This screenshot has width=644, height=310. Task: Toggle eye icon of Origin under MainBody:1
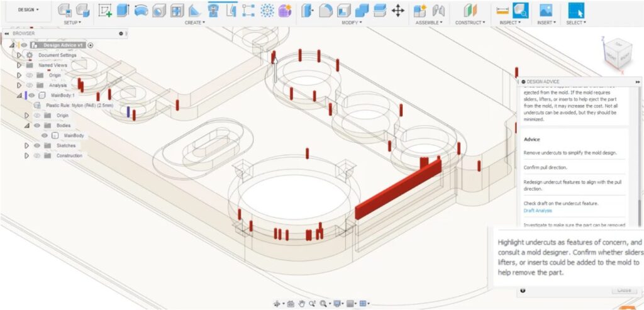click(37, 115)
